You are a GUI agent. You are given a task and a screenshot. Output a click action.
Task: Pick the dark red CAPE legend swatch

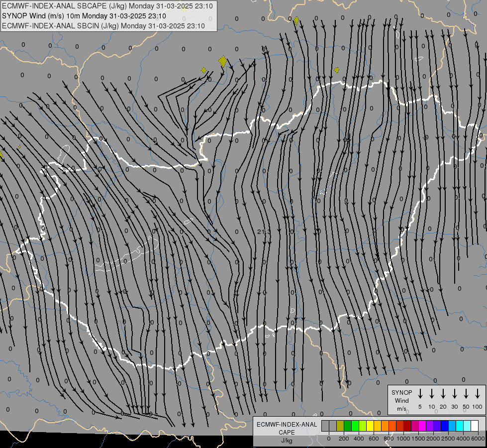click(x=407, y=426)
